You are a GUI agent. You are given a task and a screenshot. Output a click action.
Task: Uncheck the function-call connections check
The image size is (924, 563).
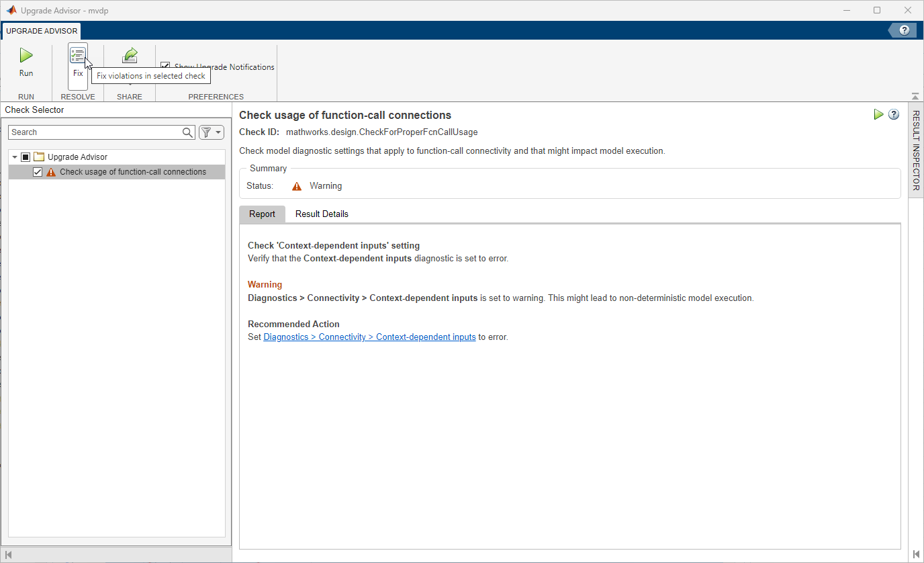38,171
